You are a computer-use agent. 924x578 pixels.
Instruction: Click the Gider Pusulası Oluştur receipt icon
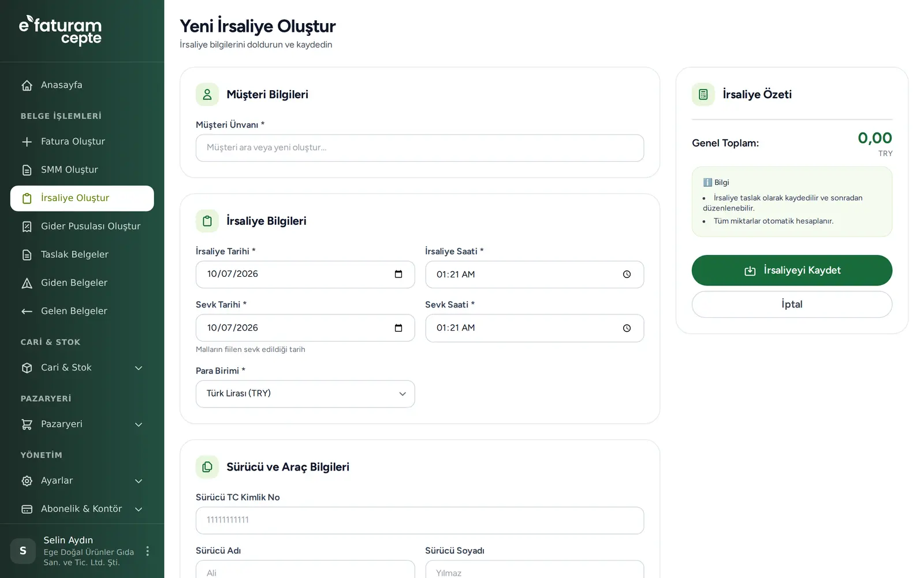click(x=27, y=227)
